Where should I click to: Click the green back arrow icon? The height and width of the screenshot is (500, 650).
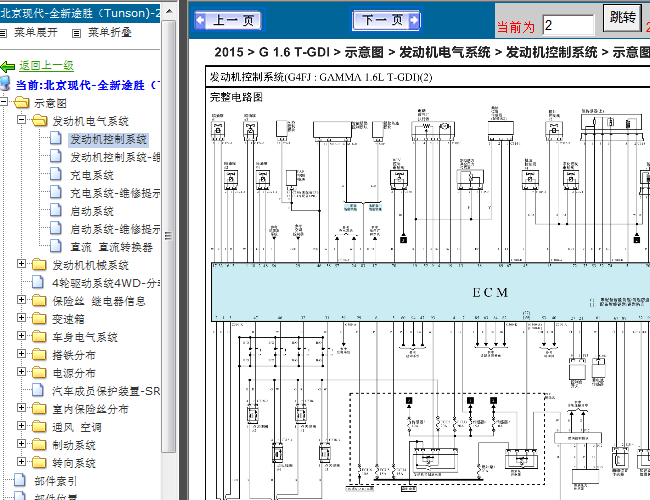[x=8, y=66]
